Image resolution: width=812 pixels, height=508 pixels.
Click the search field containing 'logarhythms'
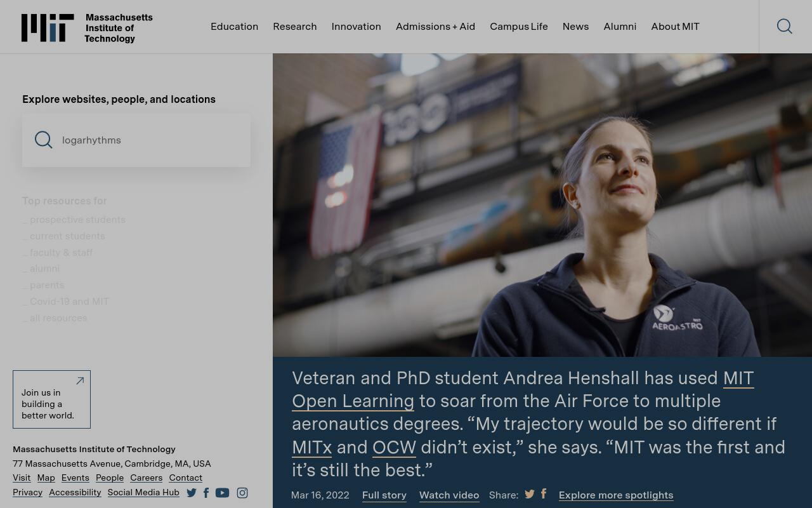[x=136, y=140]
